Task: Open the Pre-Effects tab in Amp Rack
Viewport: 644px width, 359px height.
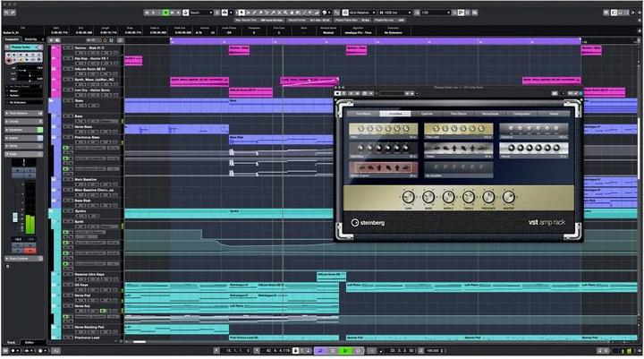Action: [x=363, y=114]
